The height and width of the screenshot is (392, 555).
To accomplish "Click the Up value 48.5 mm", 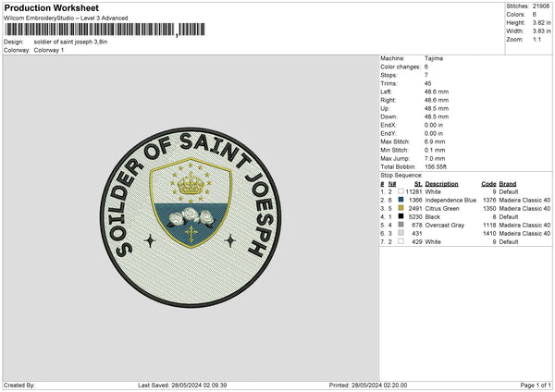I will (x=437, y=108).
